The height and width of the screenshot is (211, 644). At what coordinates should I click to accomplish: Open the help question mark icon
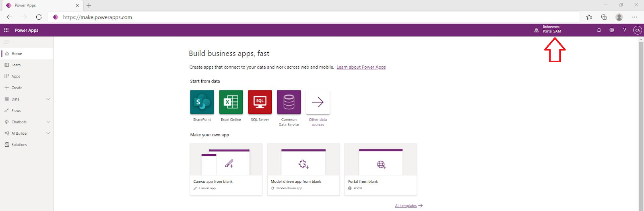pyautogui.click(x=625, y=30)
